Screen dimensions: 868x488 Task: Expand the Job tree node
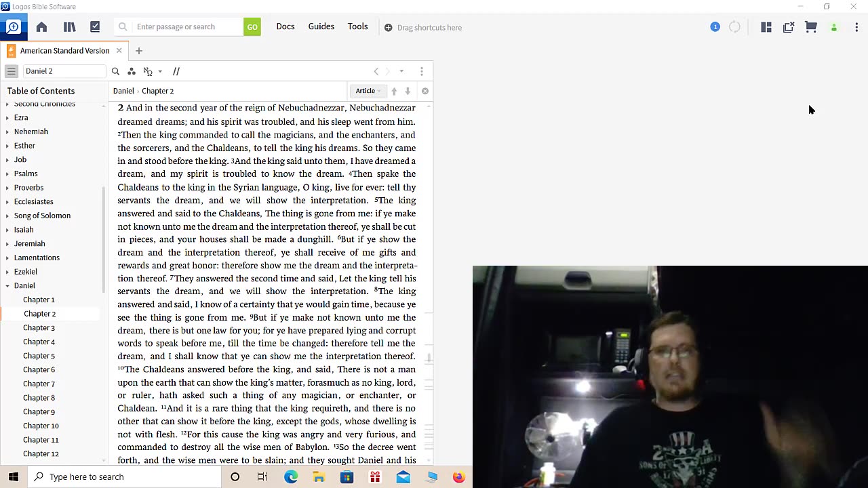pos(7,160)
